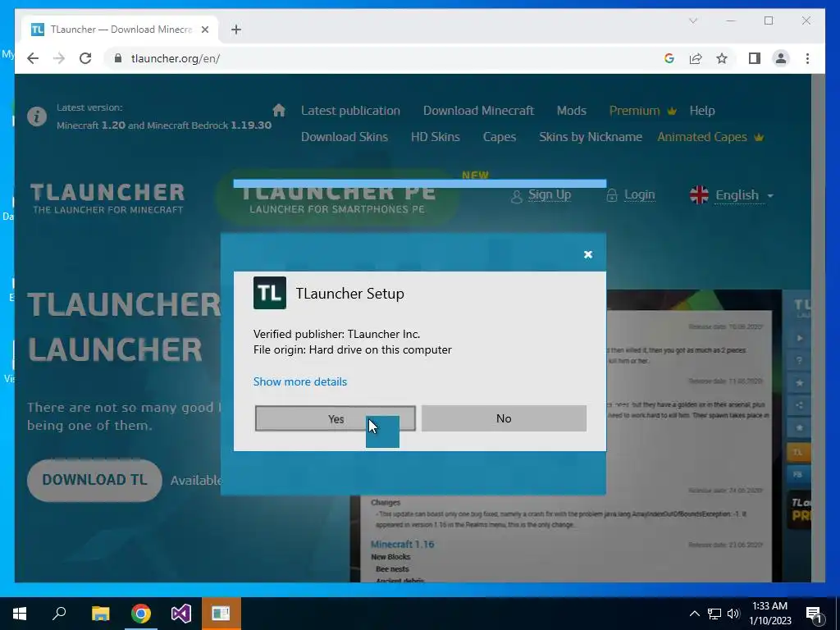
Task: Open Download Skins menu item
Action: coord(345,137)
